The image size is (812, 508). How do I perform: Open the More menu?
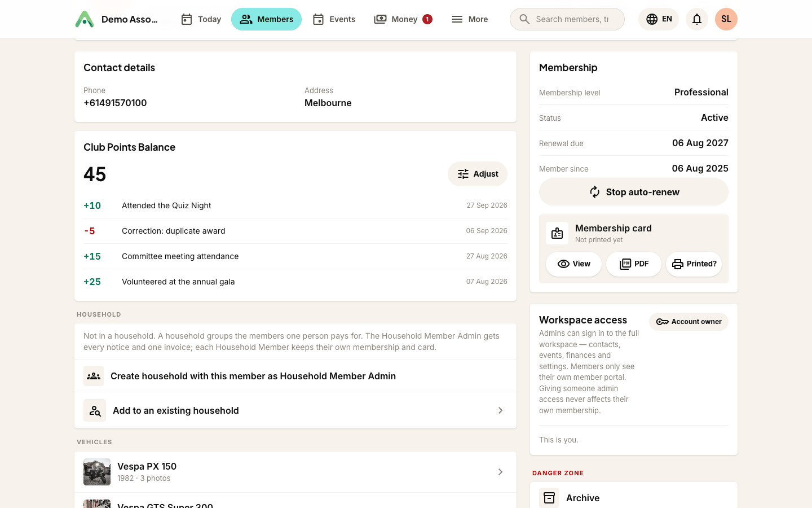click(470, 19)
